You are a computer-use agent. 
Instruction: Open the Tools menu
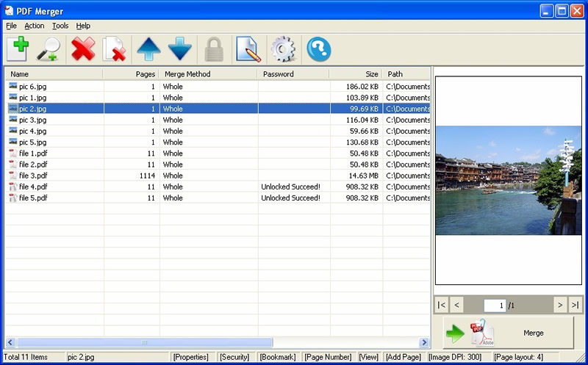(60, 26)
